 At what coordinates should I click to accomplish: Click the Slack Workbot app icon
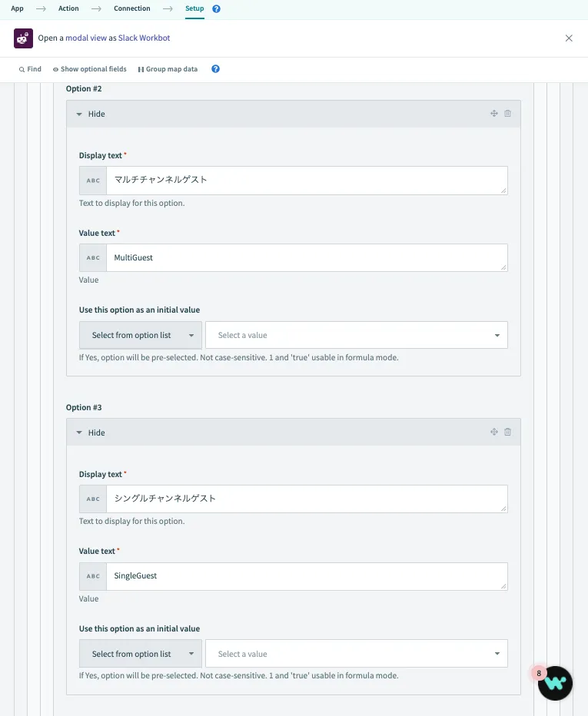(x=23, y=38)
